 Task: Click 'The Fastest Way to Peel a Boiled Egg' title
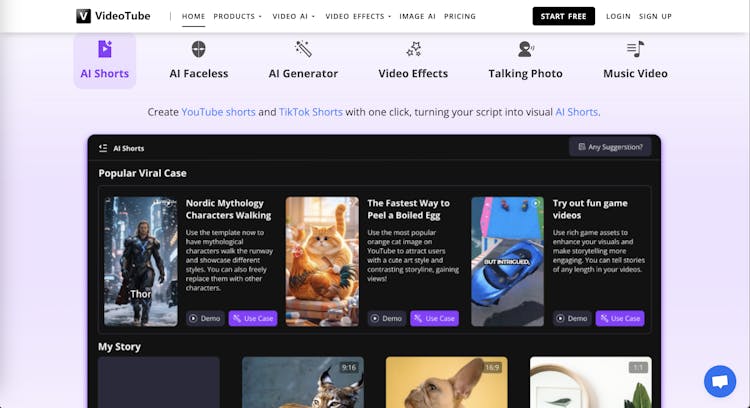click(408, 209)
